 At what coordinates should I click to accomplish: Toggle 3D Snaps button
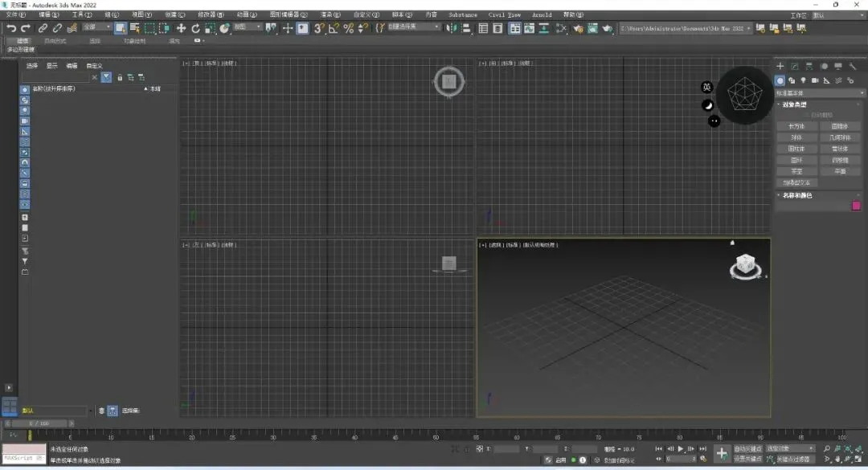point(319,28)
